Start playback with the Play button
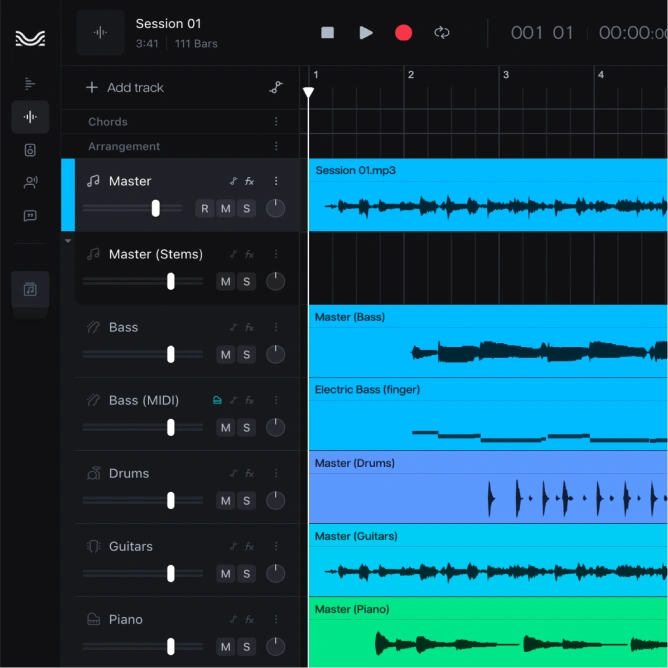 (x=366, y=33)
